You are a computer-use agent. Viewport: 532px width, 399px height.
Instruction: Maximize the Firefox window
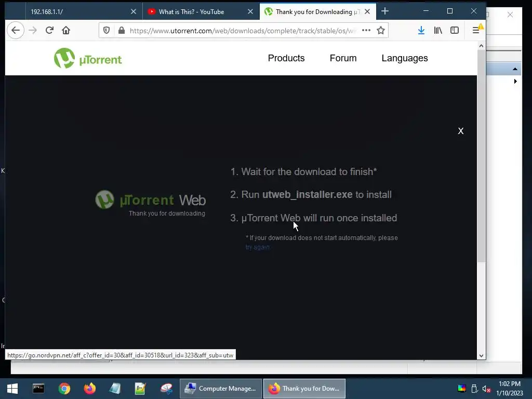[450, 11]
